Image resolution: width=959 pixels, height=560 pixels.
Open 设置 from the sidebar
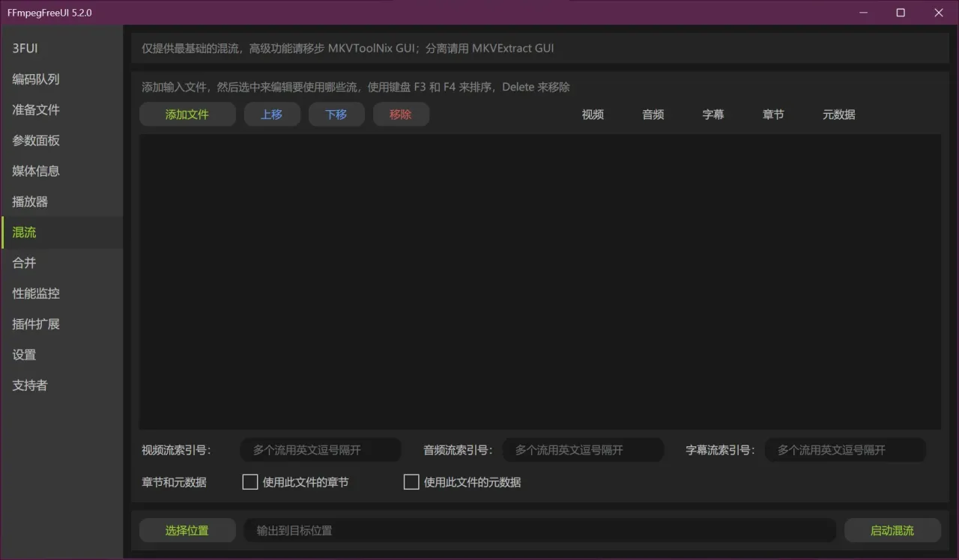61,356
